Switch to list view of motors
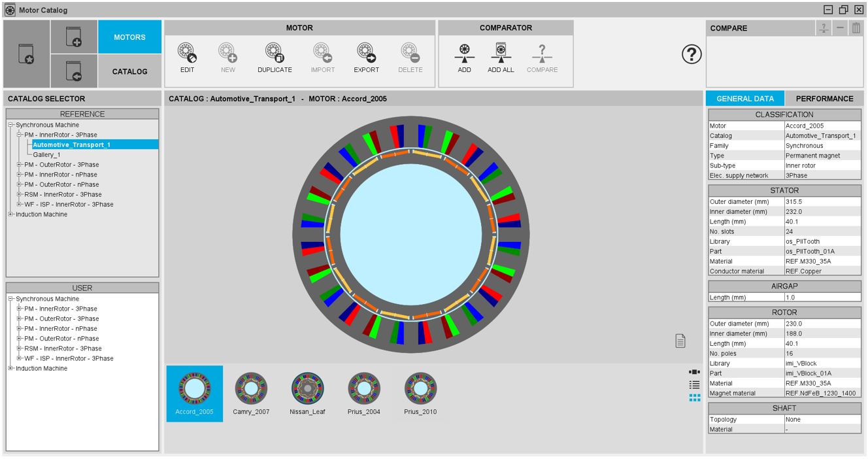 coord(695,385)
